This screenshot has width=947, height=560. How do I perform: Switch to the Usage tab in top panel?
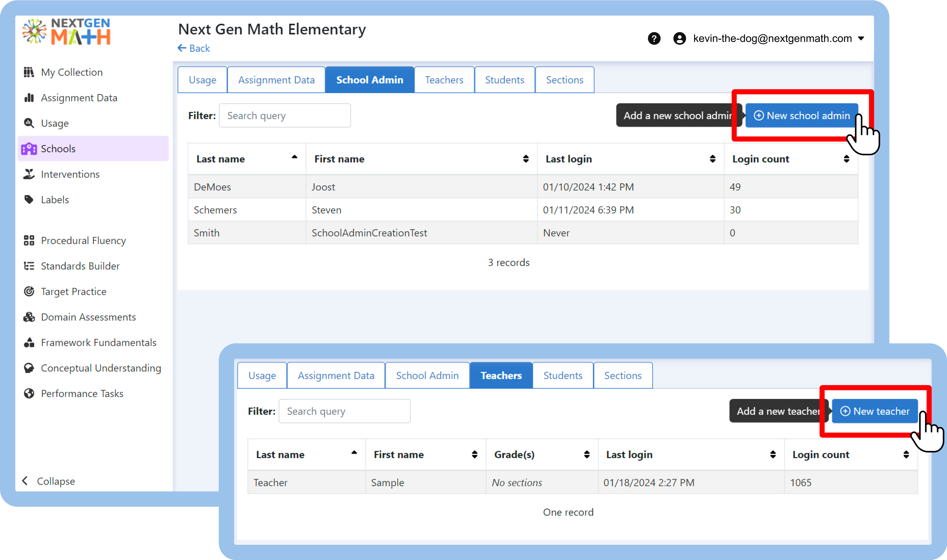[202, 80]
